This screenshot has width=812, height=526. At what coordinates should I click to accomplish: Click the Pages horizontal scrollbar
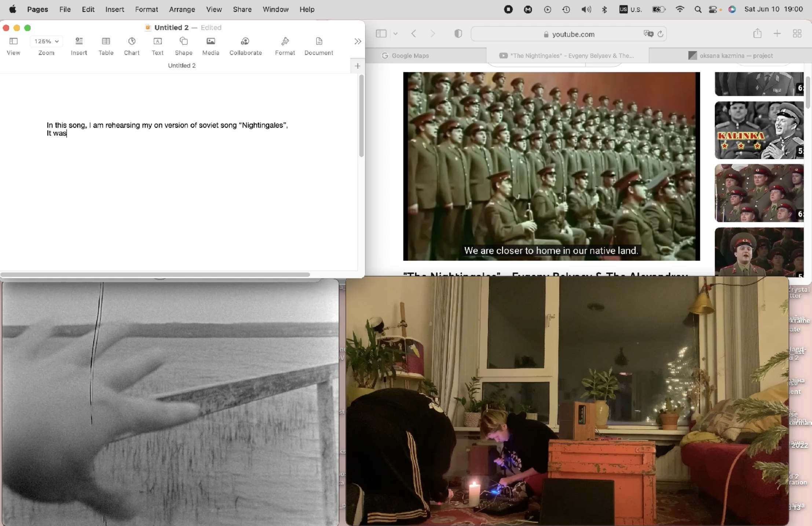155,275
